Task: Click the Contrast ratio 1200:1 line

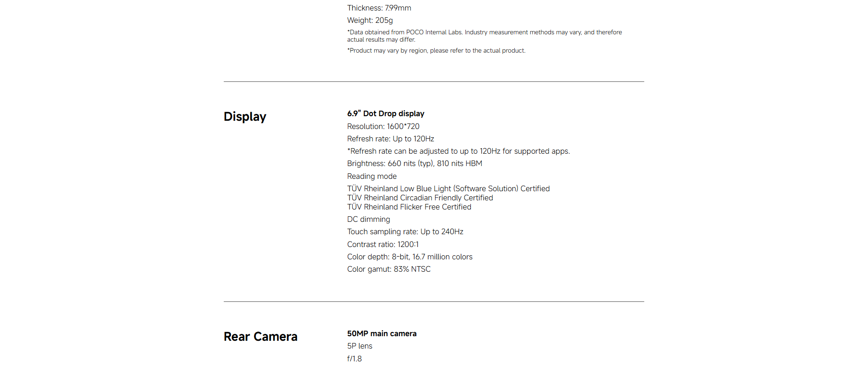Action: [x=383, y=244]
